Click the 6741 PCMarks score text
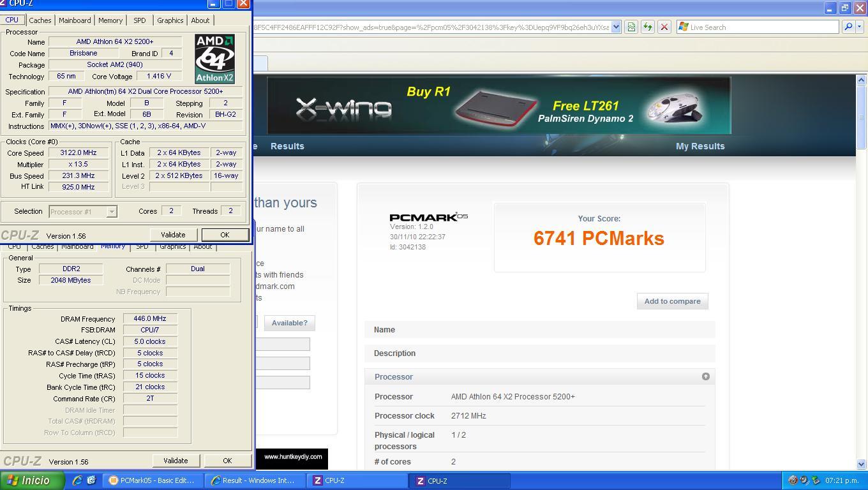The width and height of the screenshot is (868, 490). pos(599,239)
